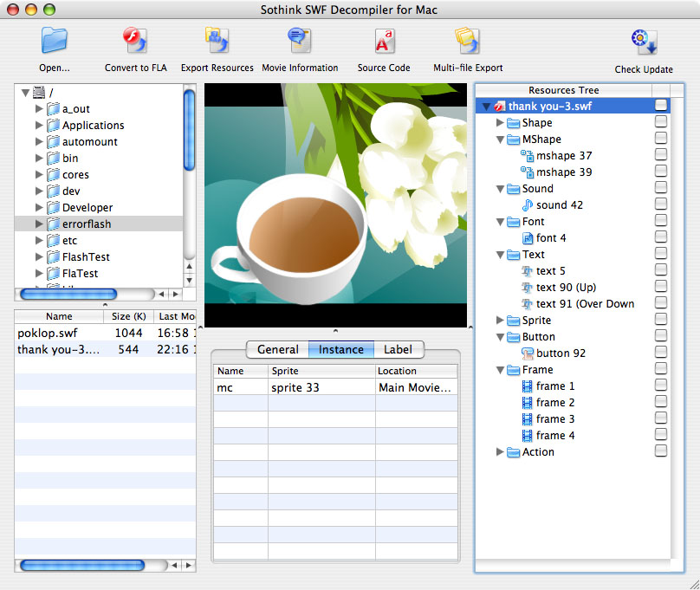Collapse the Button folder

500,337
